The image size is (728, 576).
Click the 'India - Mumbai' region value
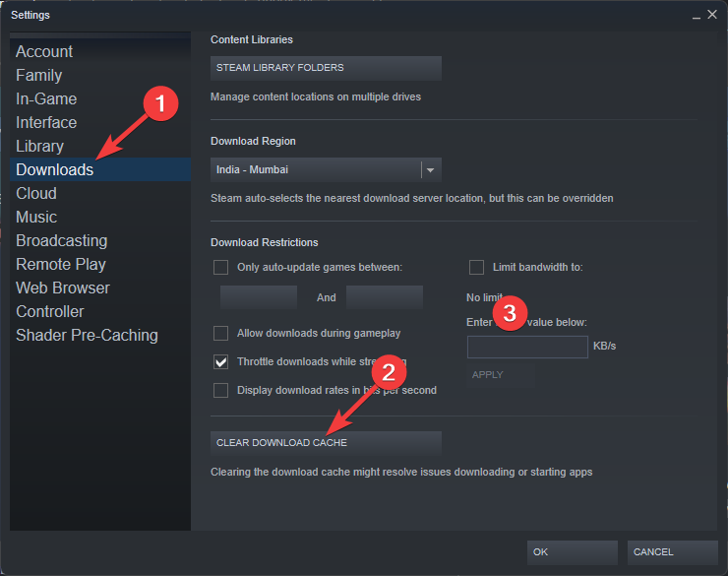click(x=252, y=170)
